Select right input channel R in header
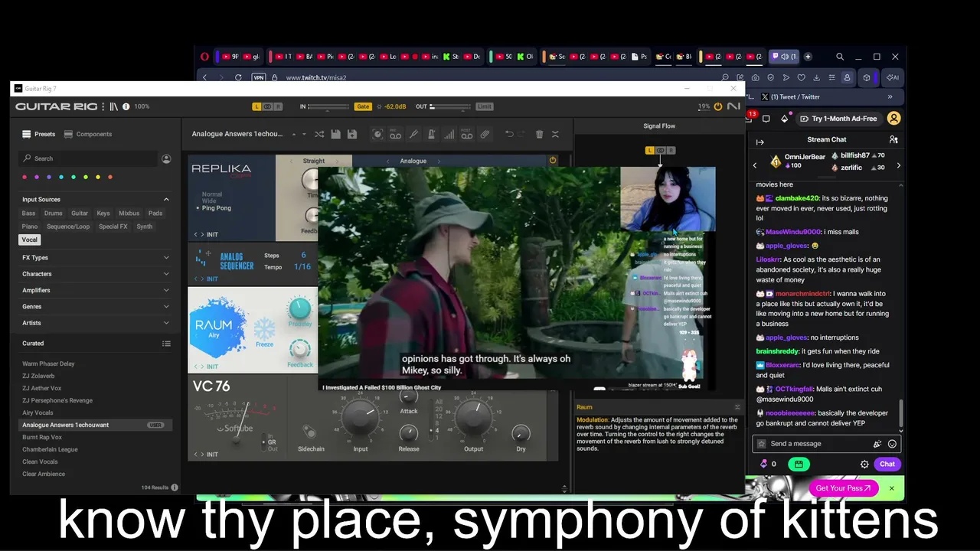 click(x=278, y=106)
